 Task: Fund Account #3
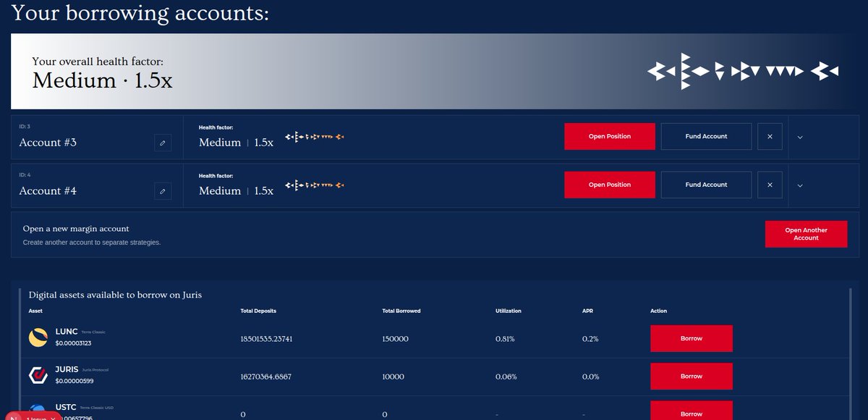coord(706,136)
